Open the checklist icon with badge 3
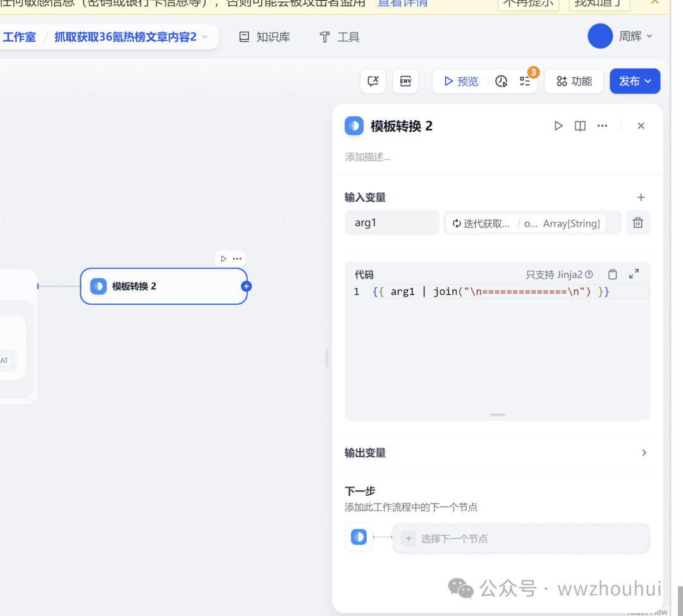 click(x=525, y=81)
